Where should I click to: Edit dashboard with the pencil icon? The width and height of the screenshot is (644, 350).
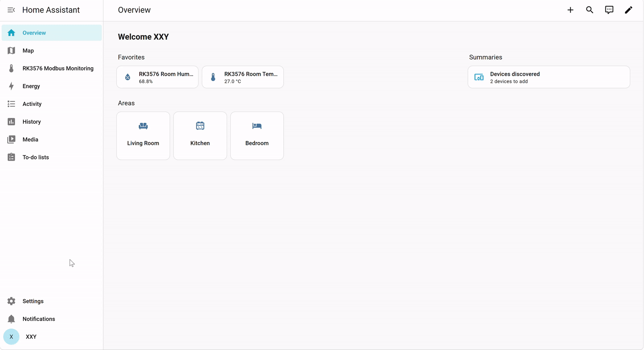pos(628,10)
